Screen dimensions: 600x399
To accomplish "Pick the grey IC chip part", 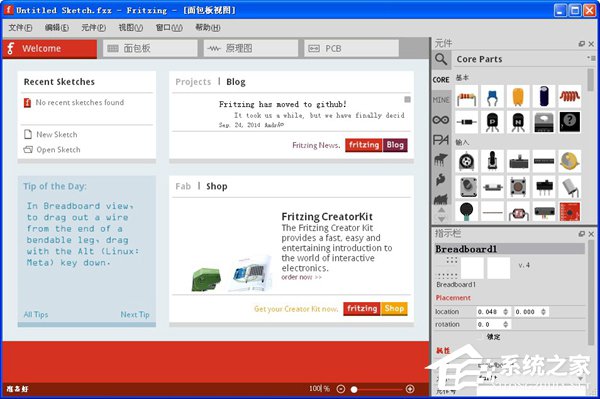I will pos(544,122).
